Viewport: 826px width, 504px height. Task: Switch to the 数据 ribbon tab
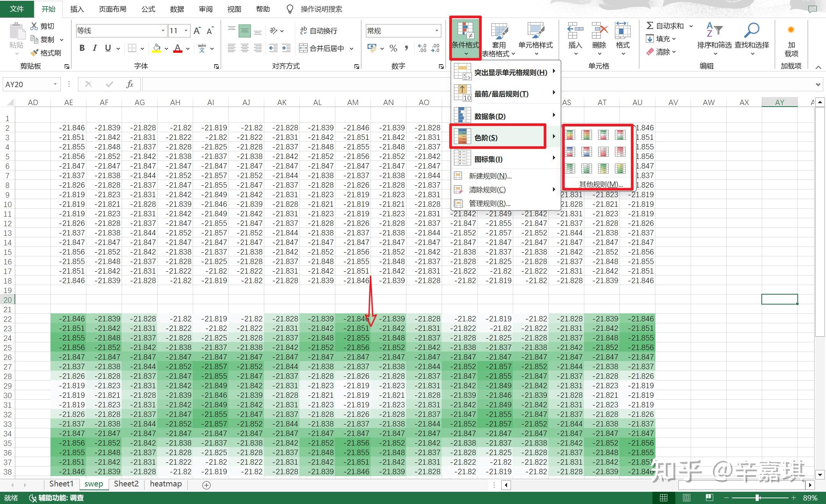point(177,9)
